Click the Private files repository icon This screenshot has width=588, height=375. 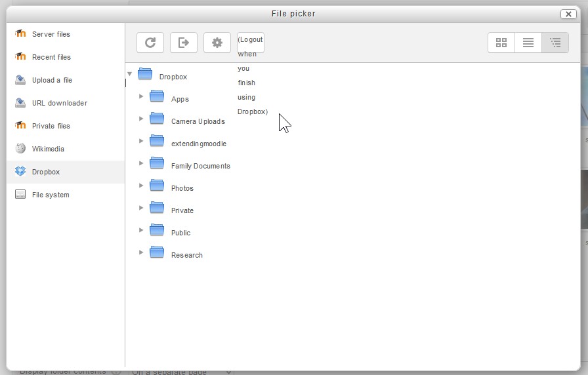click(20, 125)
